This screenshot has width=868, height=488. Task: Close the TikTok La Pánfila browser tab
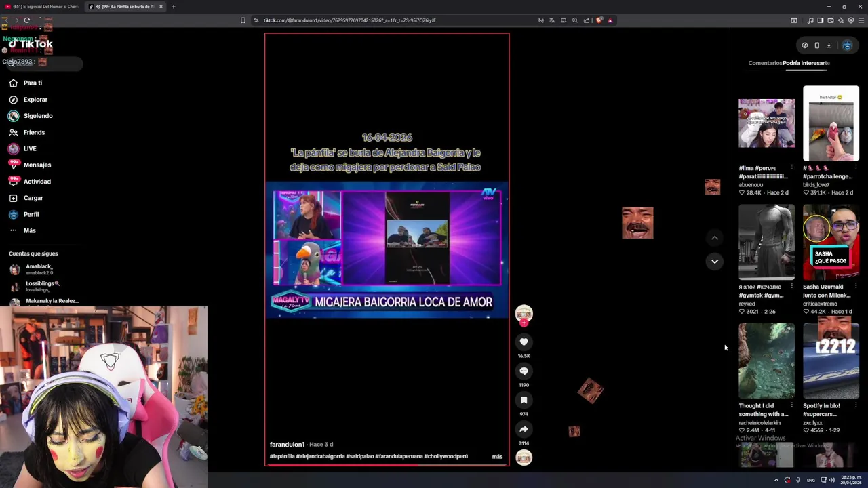(x=161, y=7)
